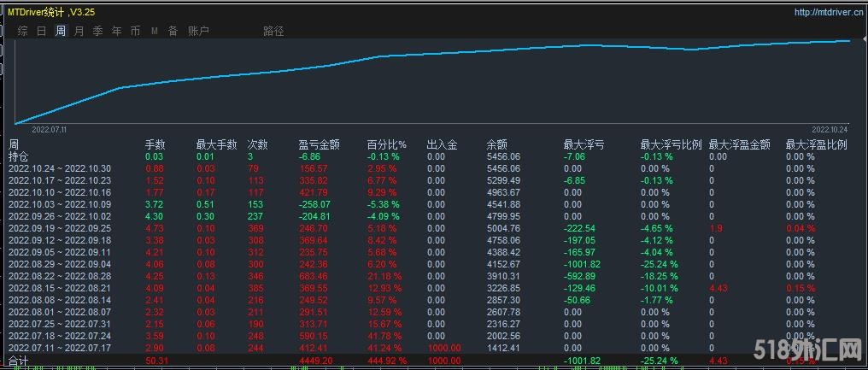Viewport: 868px width, 370px height.
Task: Click the 2022.07.11 chart start date marker
Action: coord(49,130)
